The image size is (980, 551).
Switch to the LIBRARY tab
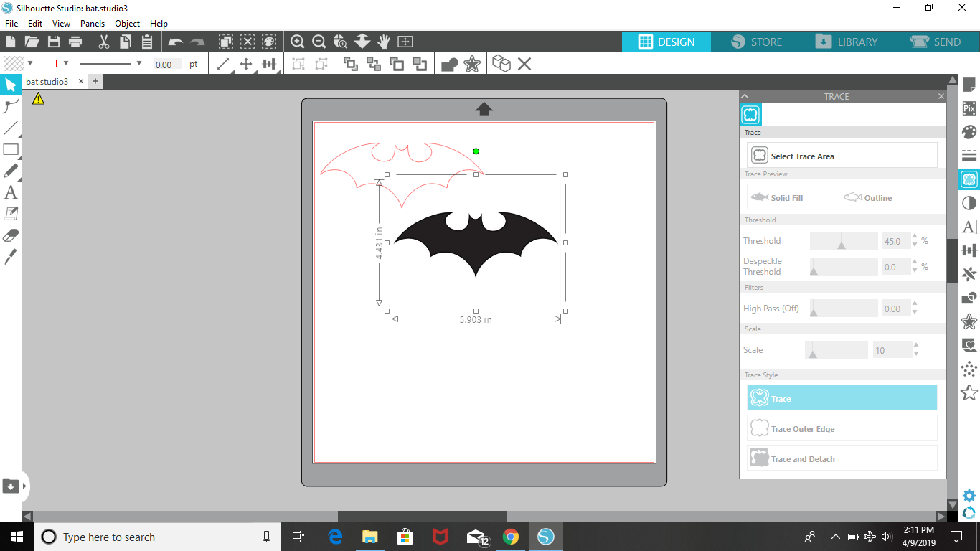coord(847,42)
